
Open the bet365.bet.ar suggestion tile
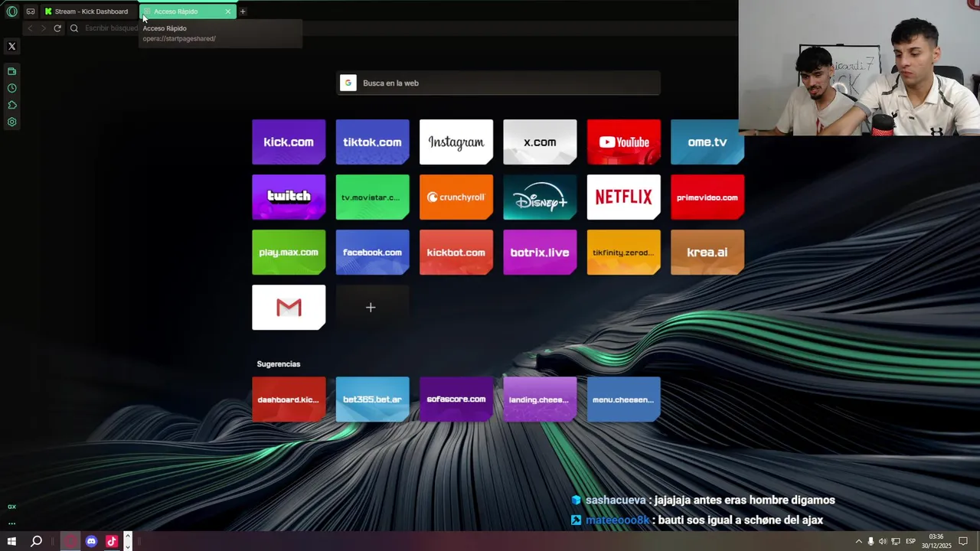(x=372, y=399)
